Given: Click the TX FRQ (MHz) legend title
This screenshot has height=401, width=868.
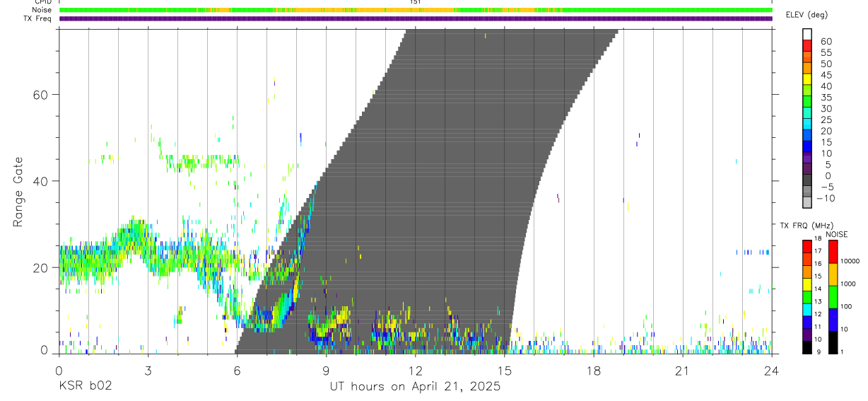Looking at the screenshot, I should pos(805,226).
